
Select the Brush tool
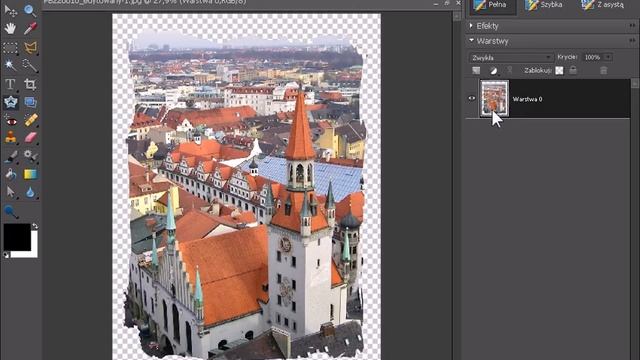pos(11,157)
